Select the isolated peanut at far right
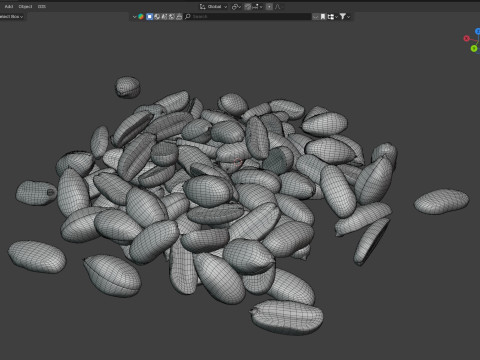Viewport: 480px width, 360px height. 441,201
